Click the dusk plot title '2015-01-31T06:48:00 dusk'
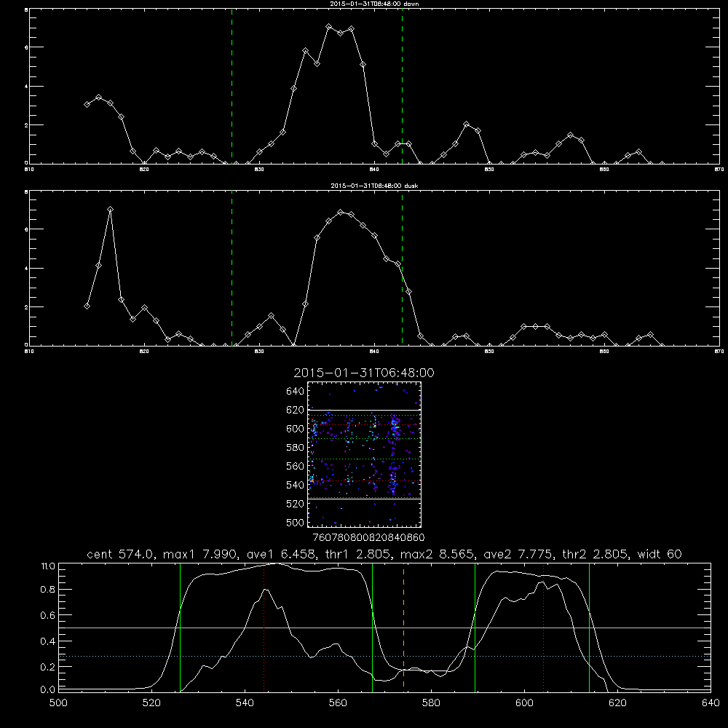 point(374,186)
